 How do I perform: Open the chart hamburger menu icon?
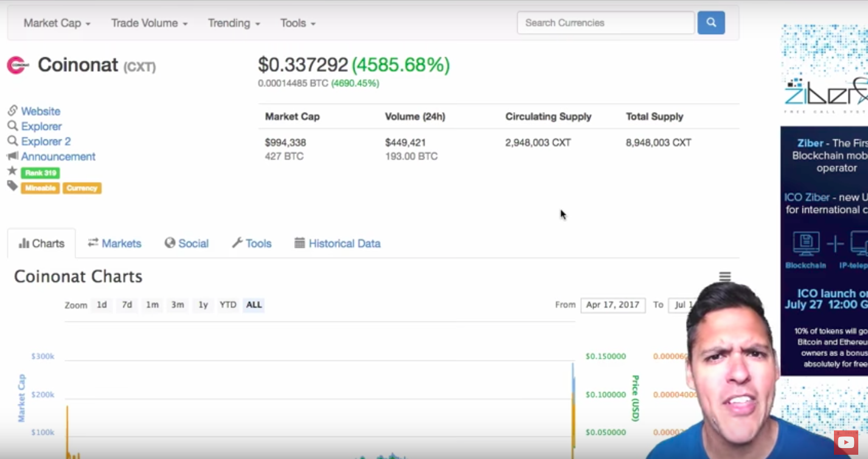pyautogui.click(x=724, y=277)
